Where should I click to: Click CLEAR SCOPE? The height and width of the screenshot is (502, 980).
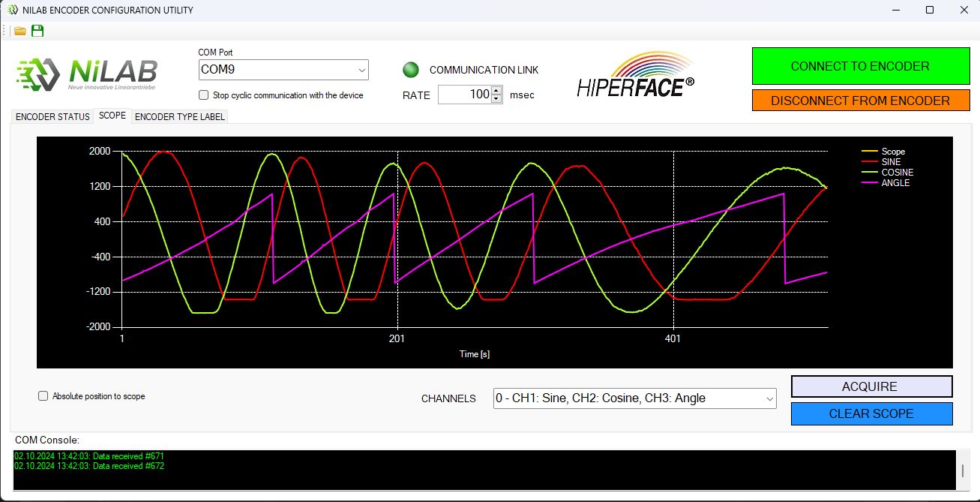tap(871, 413)
